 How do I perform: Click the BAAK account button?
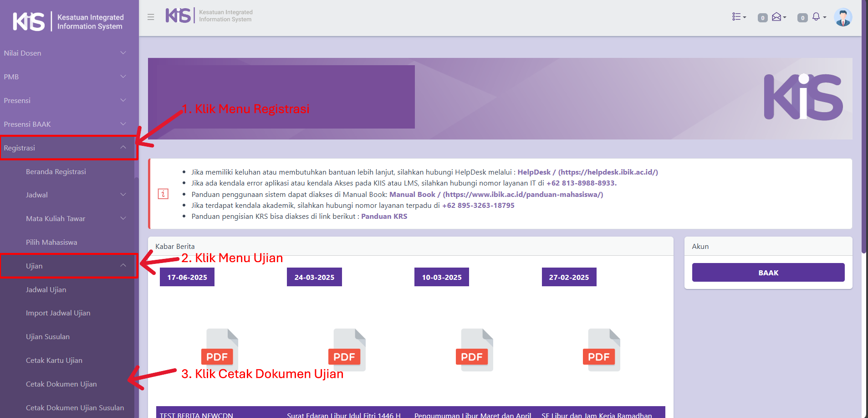point(768,273)
